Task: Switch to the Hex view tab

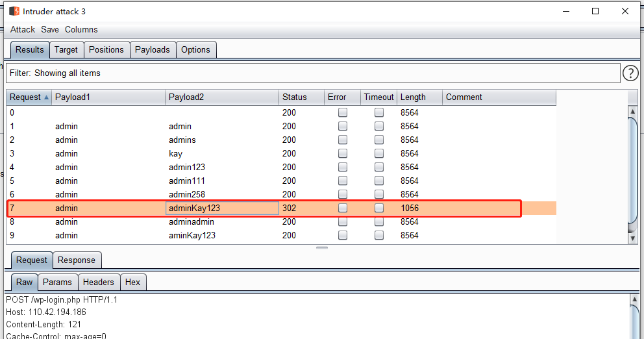Action: coord(132,282)
